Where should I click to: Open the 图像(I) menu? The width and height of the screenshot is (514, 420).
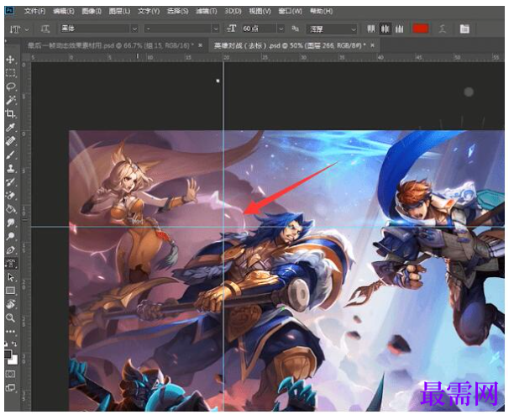92,11
